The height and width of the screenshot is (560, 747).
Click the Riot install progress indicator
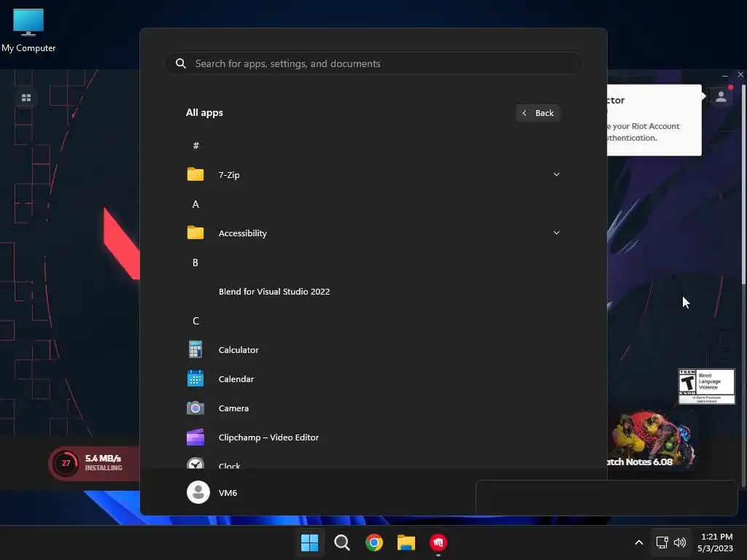click(x=66, y=463)
